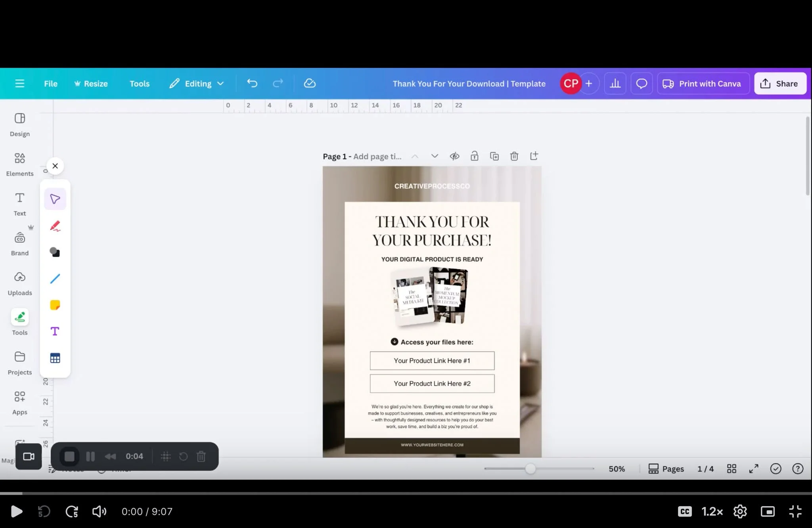Toggle the recorder camera button
The height and width of the screenshot is (528, 812).
(29, 457)
